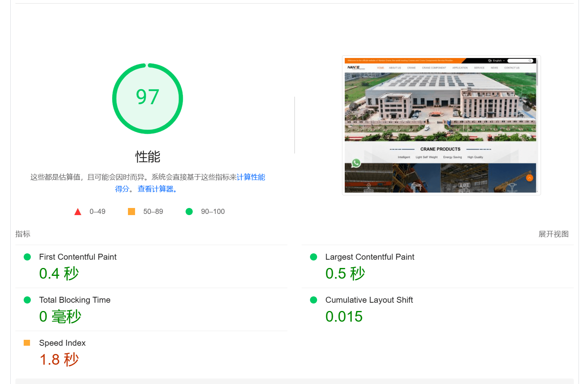The width and height of the screenshot is (588, 384).
Task: Click the 性能 category heading
Action: click(148, 157)
